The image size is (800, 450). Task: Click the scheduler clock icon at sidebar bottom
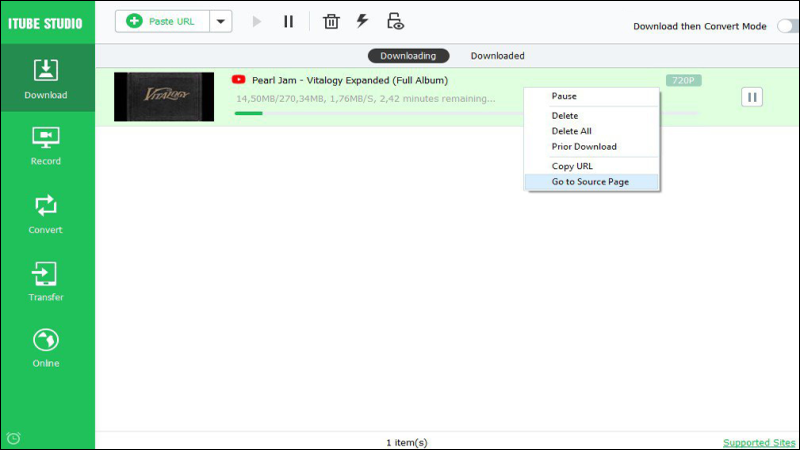point(14,438)
